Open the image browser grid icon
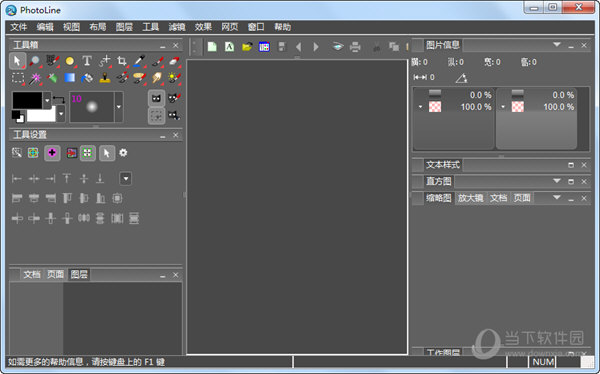This screenshot has height=374, width=600. (264, 47)
